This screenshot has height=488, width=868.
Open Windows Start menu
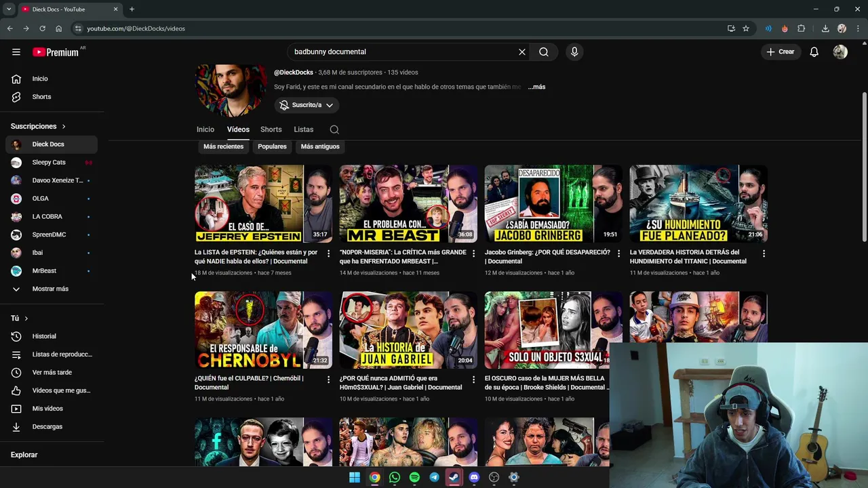[x=355, y=477]
